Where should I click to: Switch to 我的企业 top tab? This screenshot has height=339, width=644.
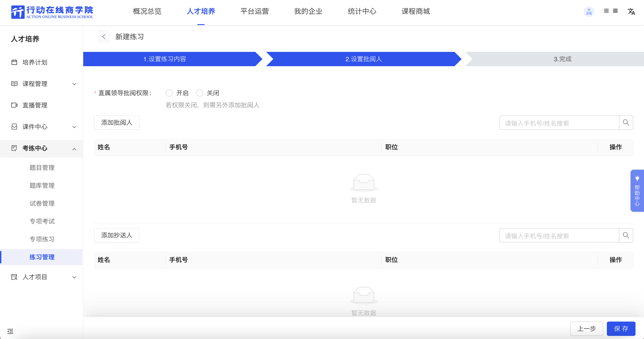tap(308, 11)
